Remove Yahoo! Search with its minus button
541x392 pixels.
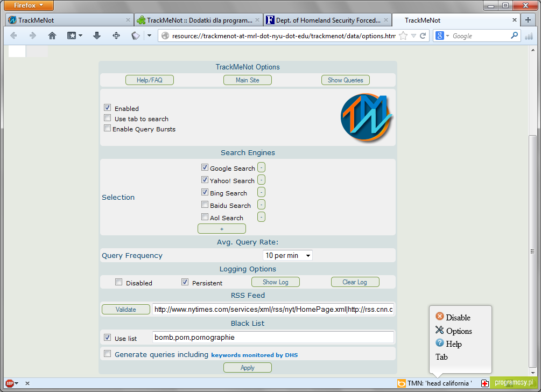point(261,180)
